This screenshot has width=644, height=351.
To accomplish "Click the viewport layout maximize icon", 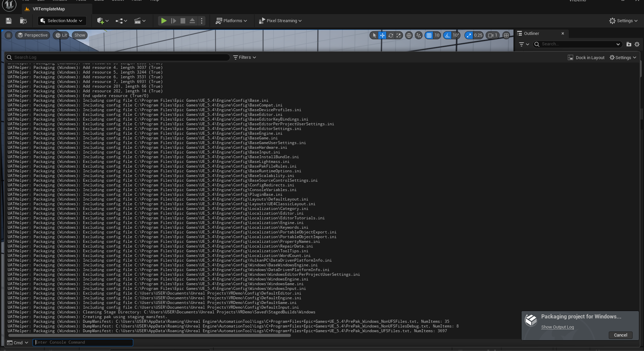I will (x=506, y=35).
